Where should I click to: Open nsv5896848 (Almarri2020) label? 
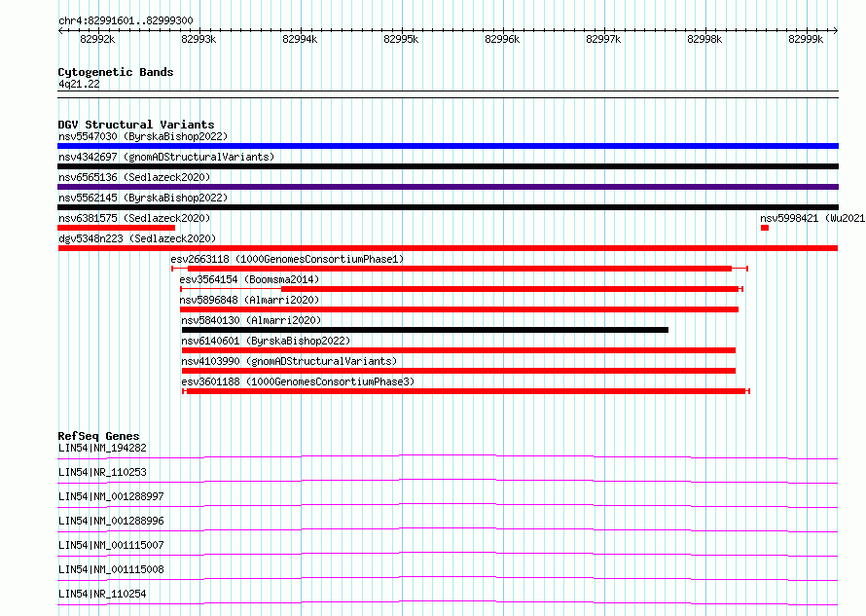coord(249,300)
